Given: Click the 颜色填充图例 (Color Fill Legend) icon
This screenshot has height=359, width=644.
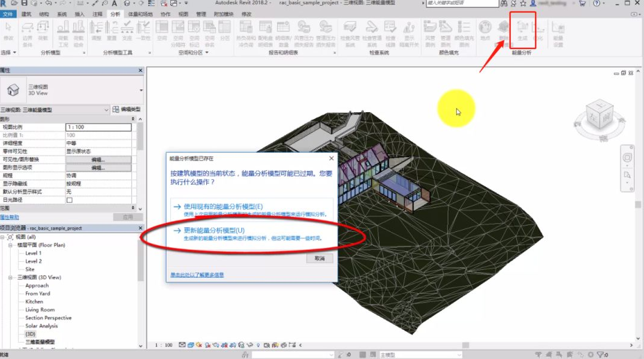Looking at the screenshot, I should click(464, 34).
